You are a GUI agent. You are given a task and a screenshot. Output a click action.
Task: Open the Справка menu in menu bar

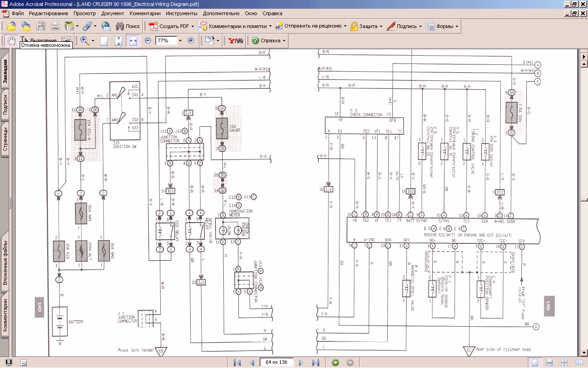(272, 13)
